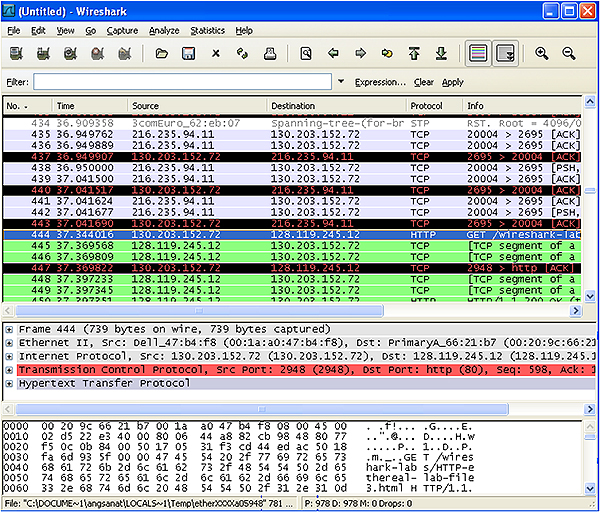Zoom out with the magnifier minus icon
Screen dimensions: 600x512
point(569,54)
